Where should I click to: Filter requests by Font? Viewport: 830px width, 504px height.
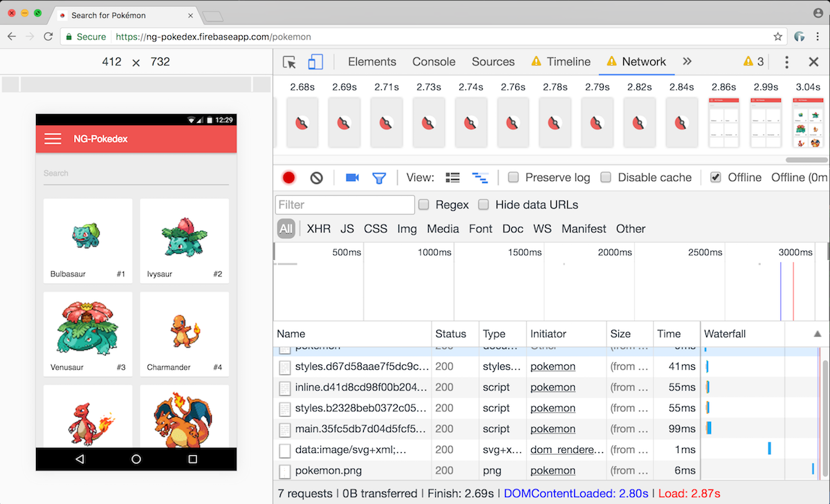[x=481, y=229]
